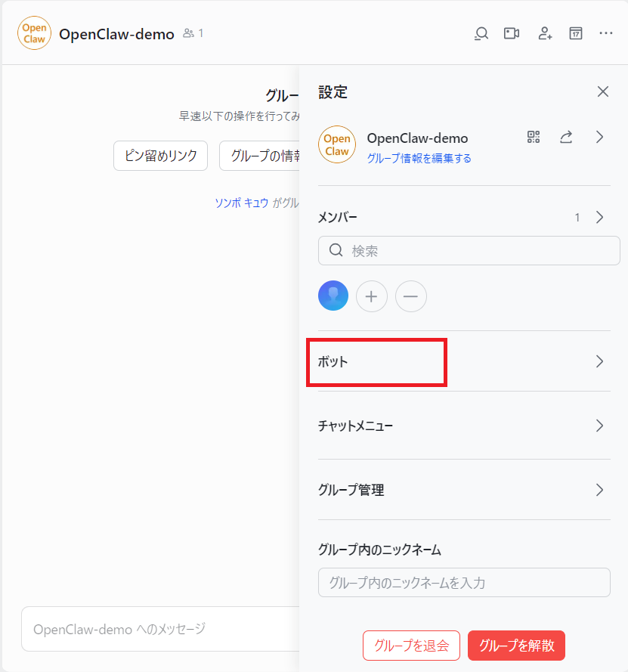Click the グループを退会 button
This screenshot has height=672, width=628.
point(411,646)
